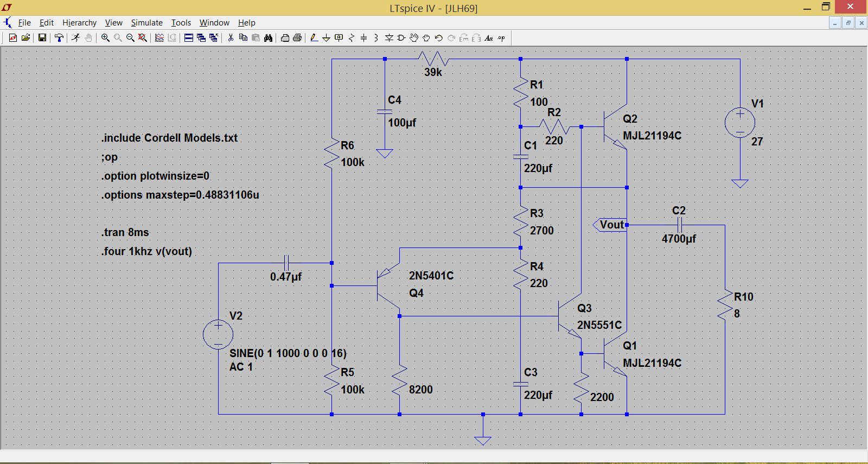The height and width of the screenshot is (464, 868).
Task: Cascade windows using toolbar icon
Action: pyautogui.click(x=201, y=37)
